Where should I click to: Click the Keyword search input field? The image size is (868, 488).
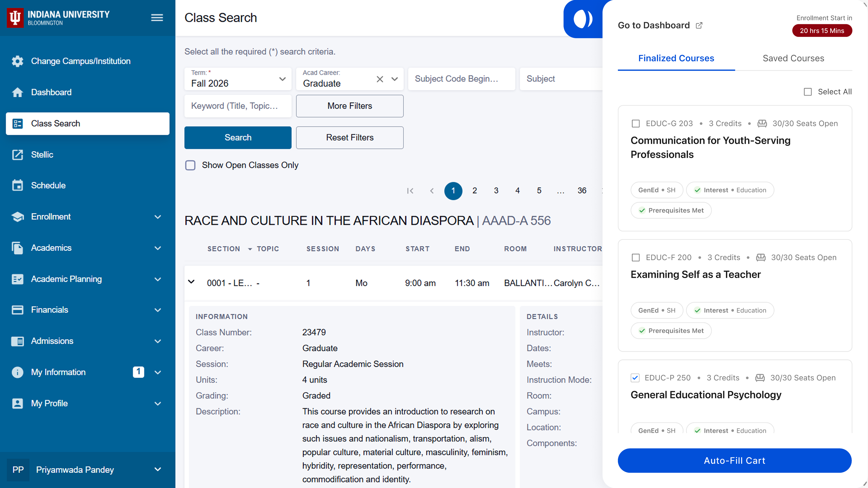coord(238,106)
